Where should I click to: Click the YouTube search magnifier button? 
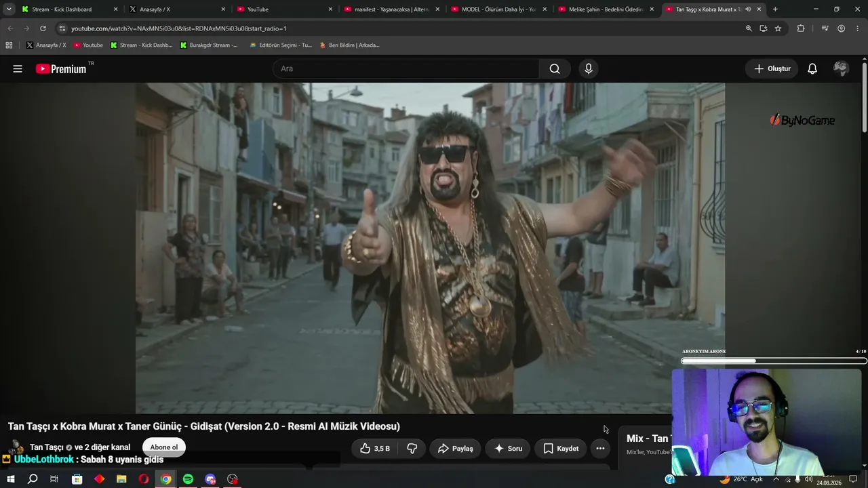555,68
